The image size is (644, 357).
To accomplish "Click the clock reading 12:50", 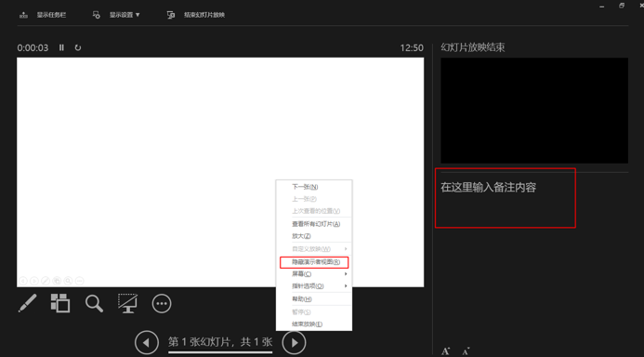I will click(x=412, y=47).
